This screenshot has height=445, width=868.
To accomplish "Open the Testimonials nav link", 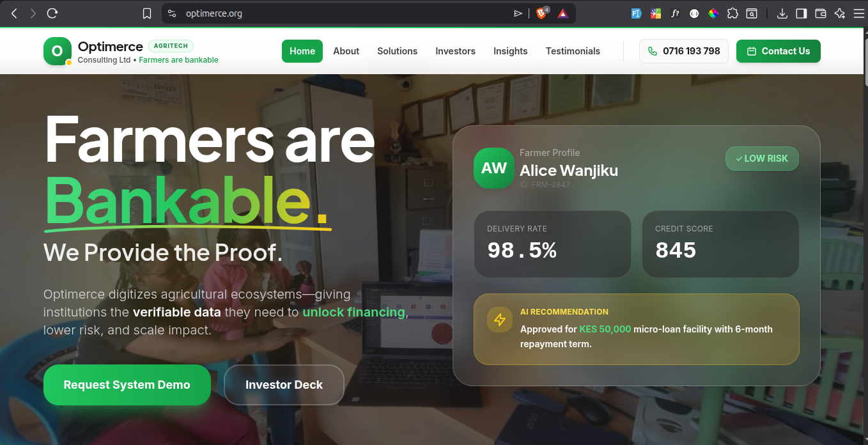I will coord(573,51).
